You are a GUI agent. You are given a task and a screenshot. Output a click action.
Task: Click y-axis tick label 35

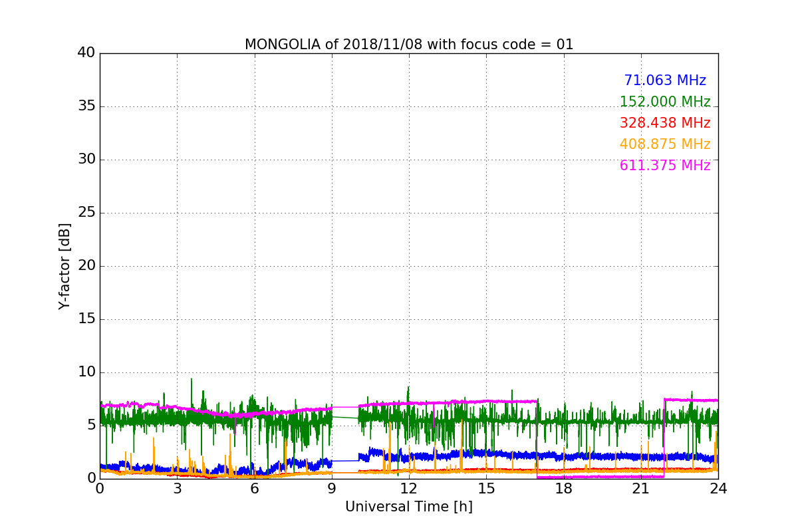(86, 106)
